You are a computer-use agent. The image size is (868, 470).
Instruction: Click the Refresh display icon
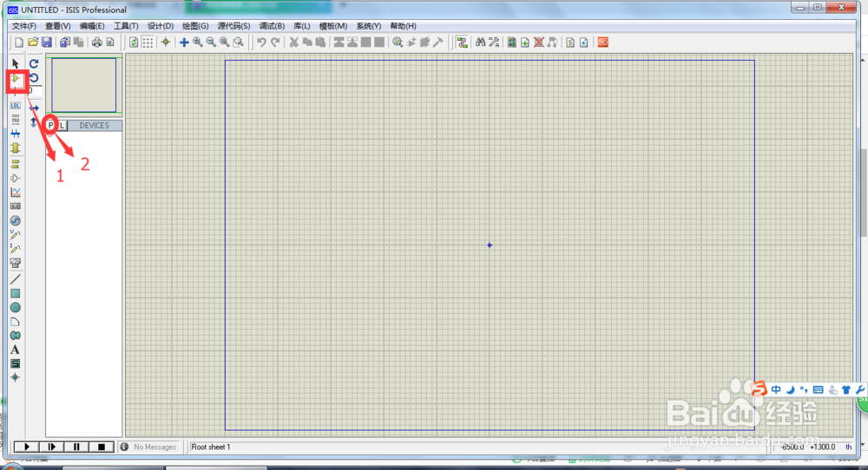134,42
